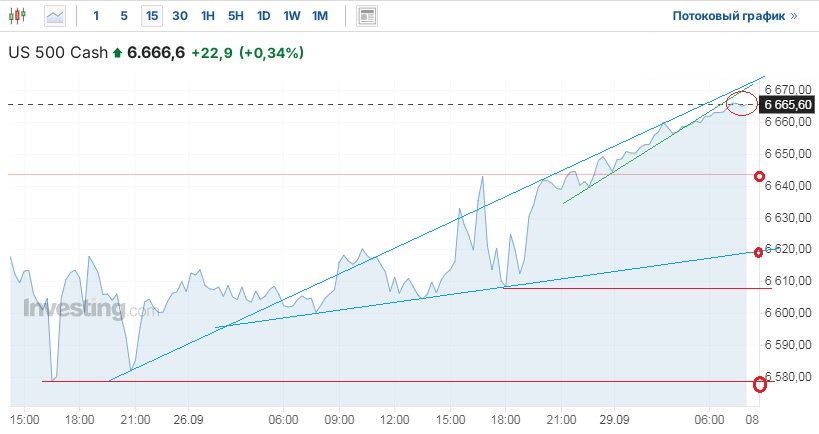819x434 pixels.
Task: Set the 5-minute timeframe
Action: (124, 16)
